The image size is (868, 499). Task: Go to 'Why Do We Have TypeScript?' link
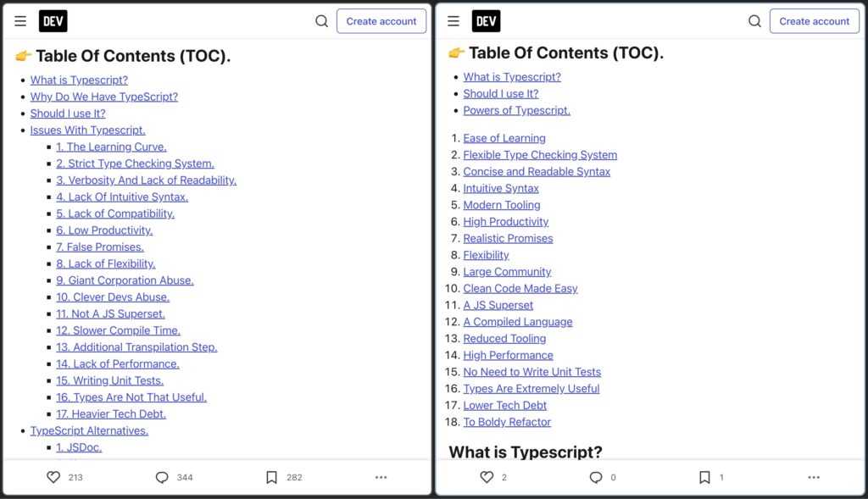104,97
